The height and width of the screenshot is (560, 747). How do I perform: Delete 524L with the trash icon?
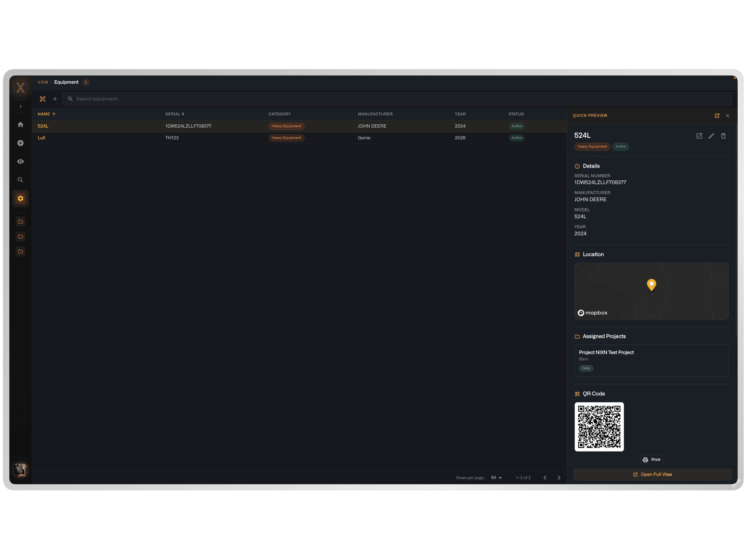[723, 136]
